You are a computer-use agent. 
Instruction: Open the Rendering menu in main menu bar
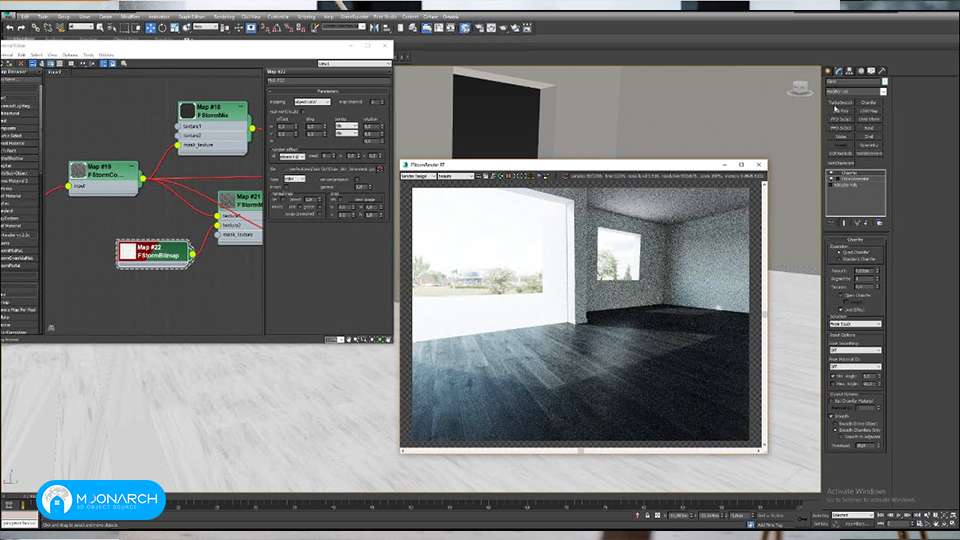(224, 17)
